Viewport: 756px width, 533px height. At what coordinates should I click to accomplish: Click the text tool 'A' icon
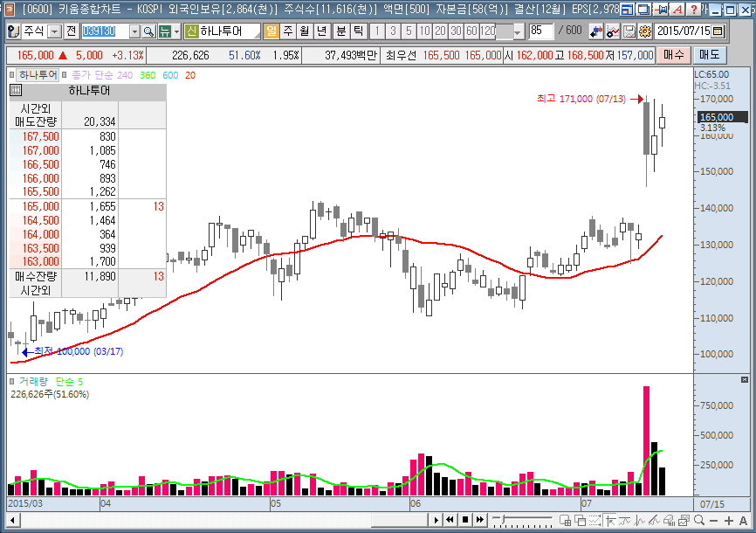tap(743, 521)
